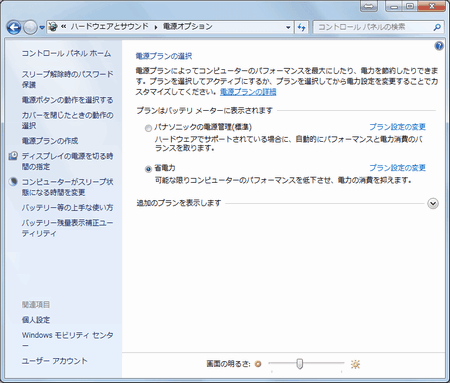Go back with the blue arrow button
This screenshot has height=383, width=450.
pyautogui.click(x=14, y=27)
